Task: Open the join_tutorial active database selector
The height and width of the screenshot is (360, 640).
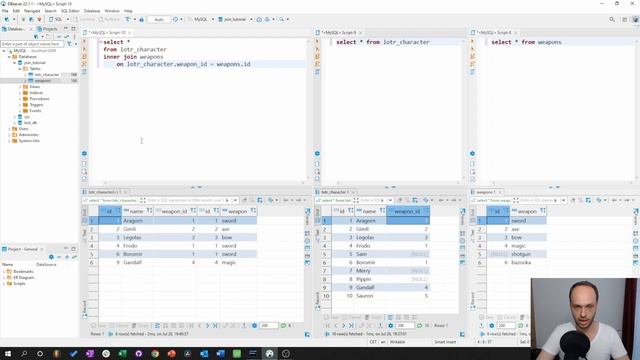Action: click(x=235, y=19)
